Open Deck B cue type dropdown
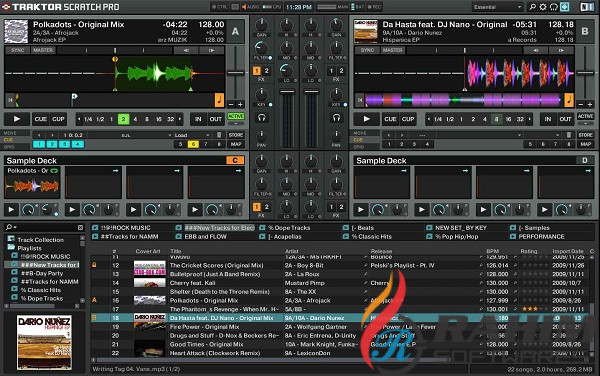This screenshot has height=376, width=600. pos(542,135)
